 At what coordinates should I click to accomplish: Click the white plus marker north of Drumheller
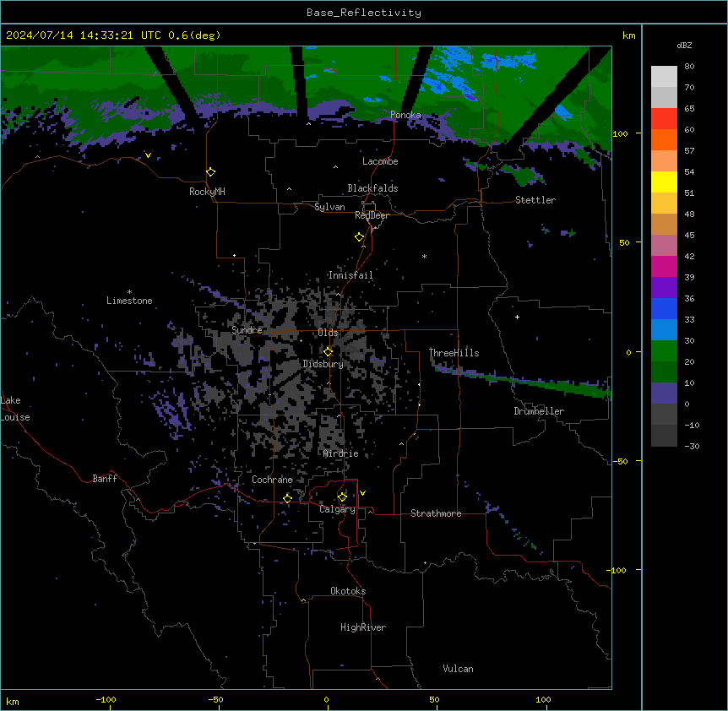(x=517, y=317)
